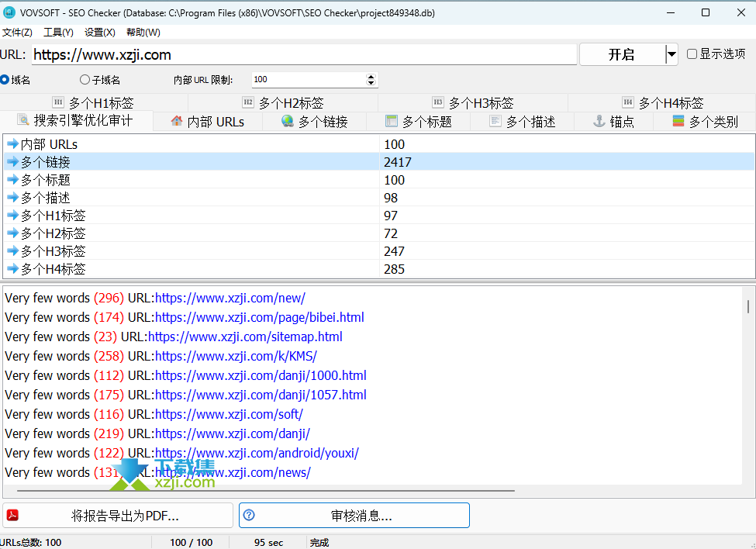Click the 审核消息... button
Image resolution: width=756 pixels, height=549 pixels.
354,515
